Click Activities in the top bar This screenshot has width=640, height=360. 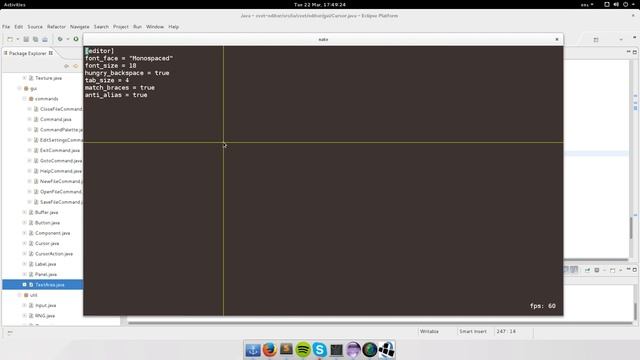[x=15, y=4]
